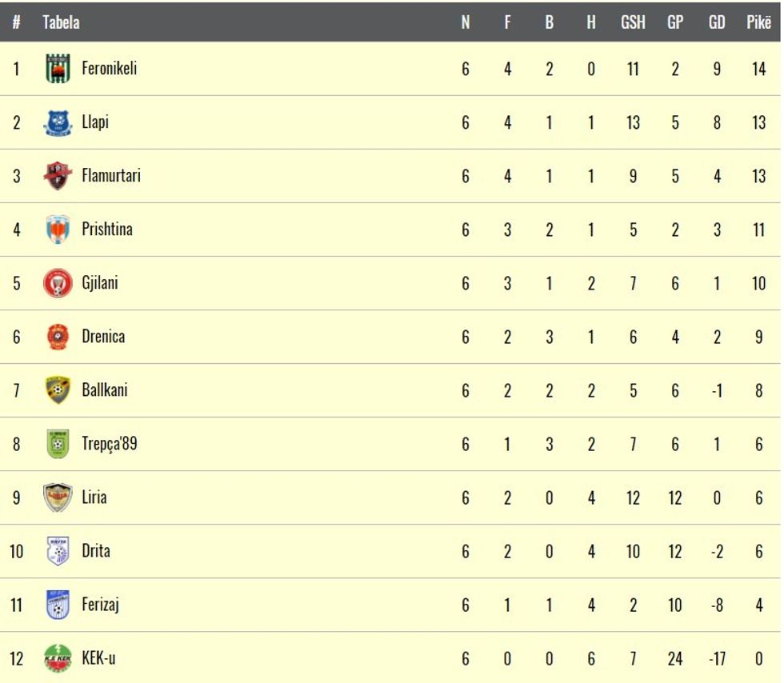The image size is (784, 683).
Task: Open the Drita team name link
Action: click(x=96, y=551)
